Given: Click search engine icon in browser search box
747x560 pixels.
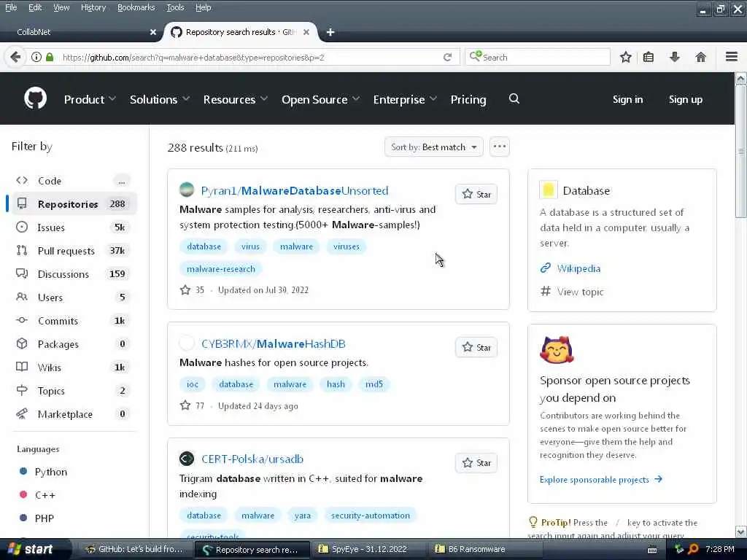Looking at the screenshot, I should tap(476, 57).
